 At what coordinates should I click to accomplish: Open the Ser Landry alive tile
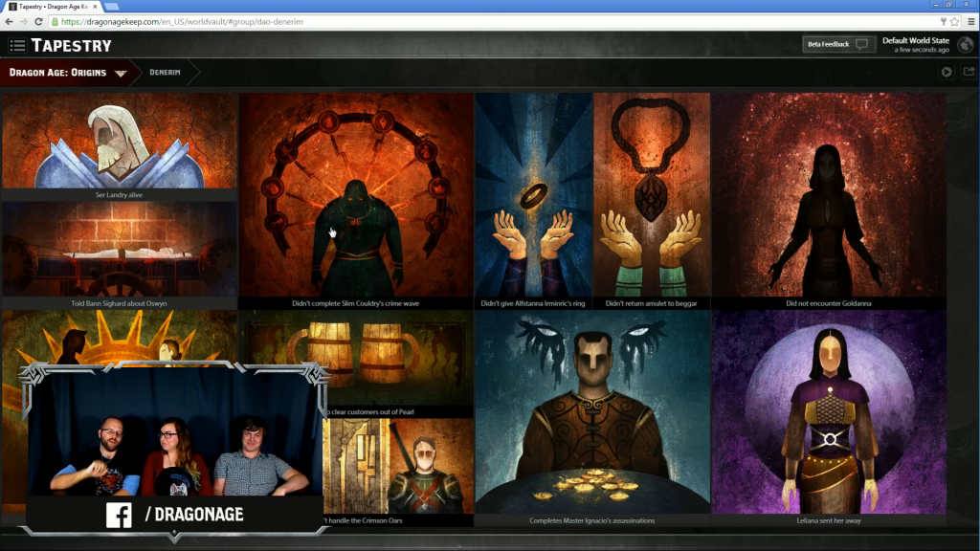[119, 143]
